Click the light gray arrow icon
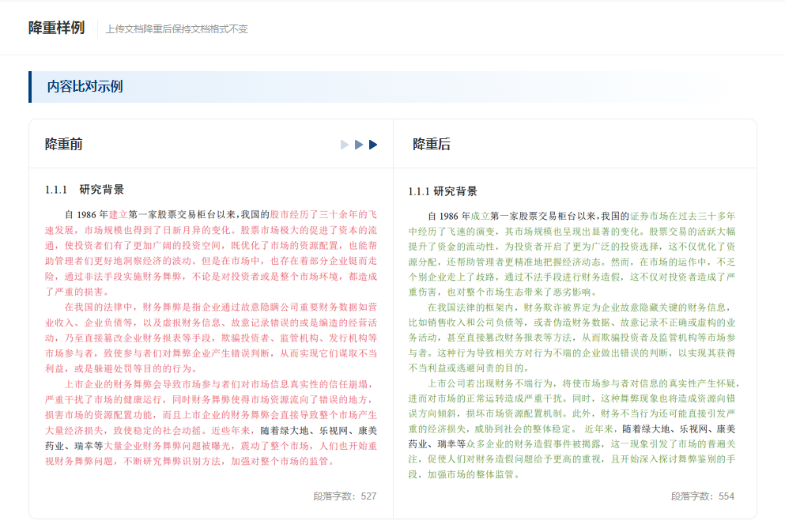This screenshot has height=532, width=785. click(345, 145)
